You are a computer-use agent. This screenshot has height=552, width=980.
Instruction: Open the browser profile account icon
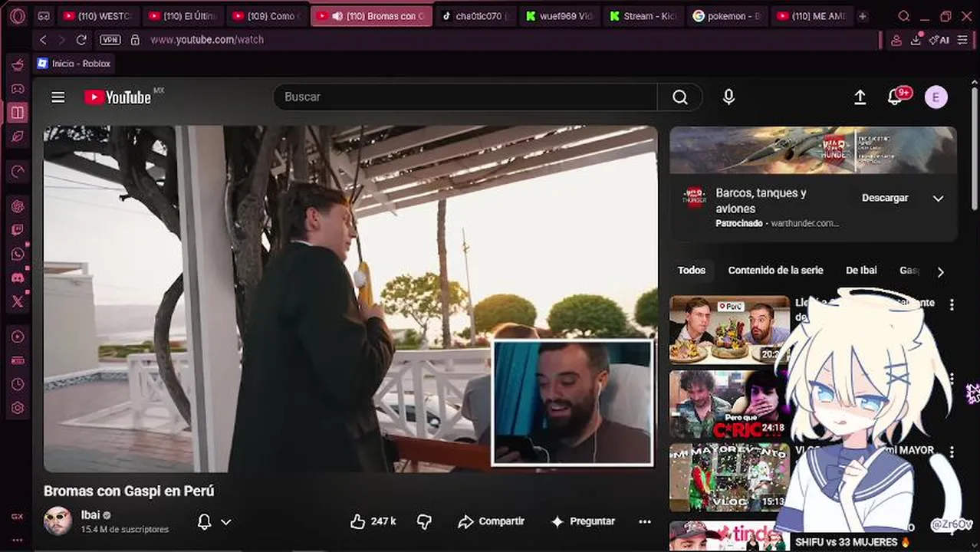tap(896, 40)
